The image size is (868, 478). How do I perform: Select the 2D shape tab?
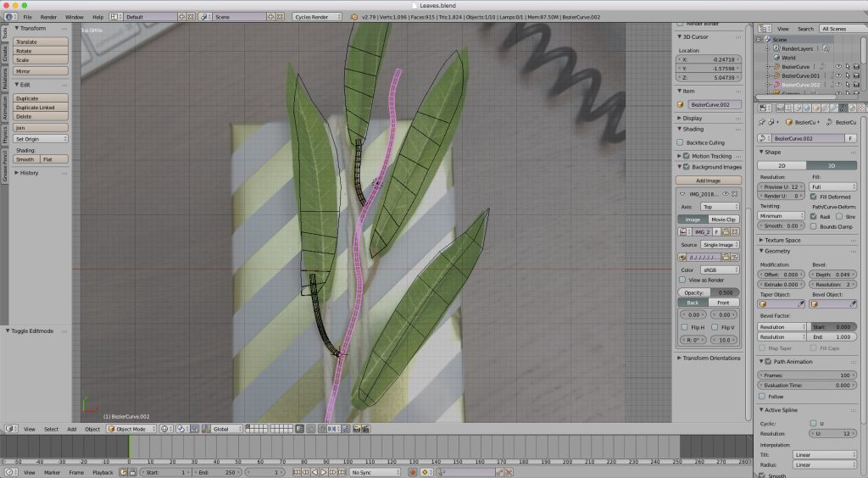click(782, 165)
